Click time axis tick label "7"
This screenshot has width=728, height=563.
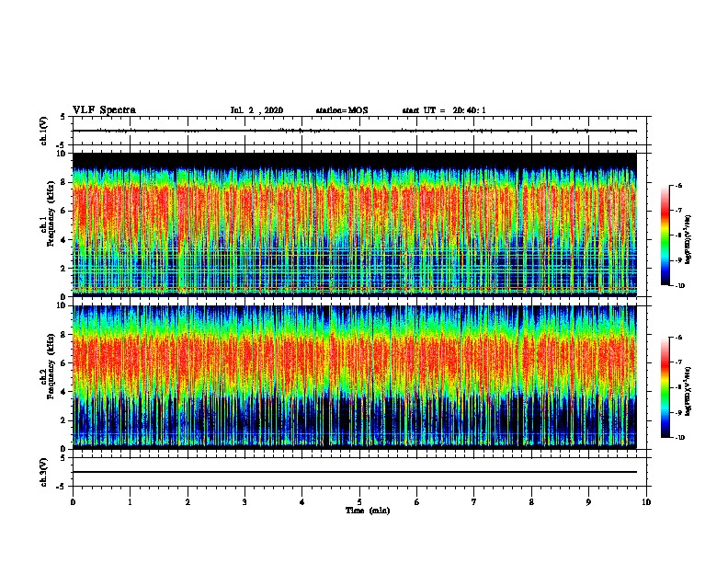pos(474,502)
